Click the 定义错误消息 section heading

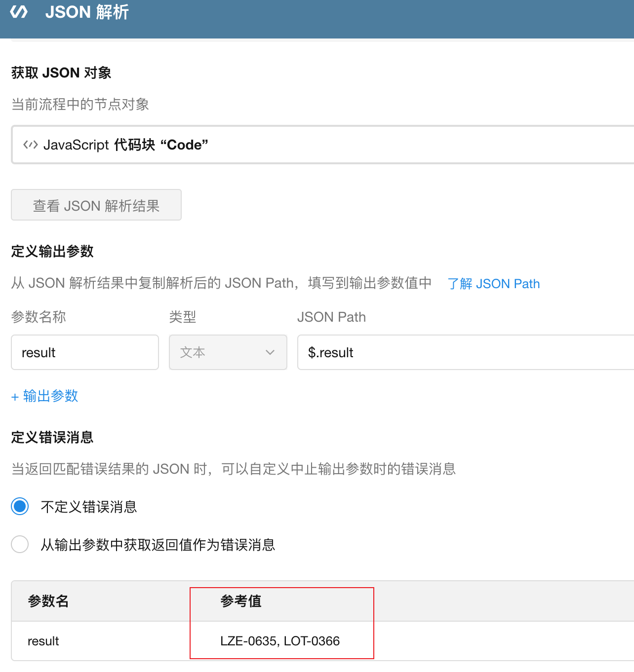tap(52, 437)
